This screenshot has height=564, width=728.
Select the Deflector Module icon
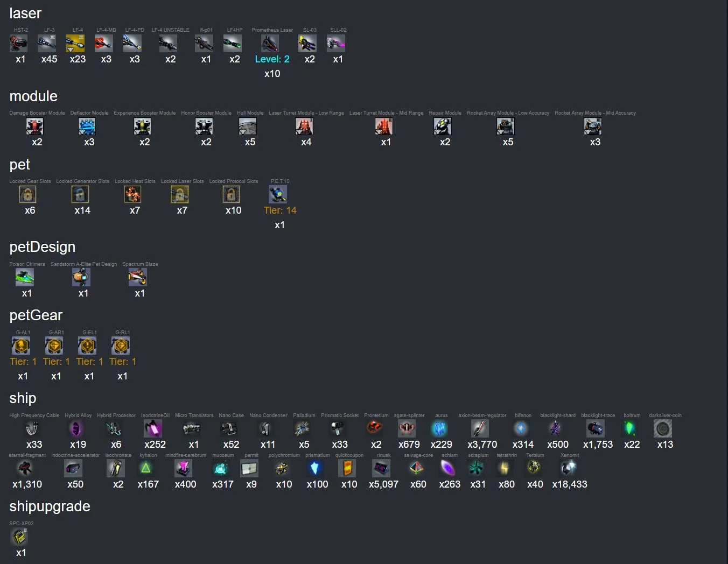87,126
